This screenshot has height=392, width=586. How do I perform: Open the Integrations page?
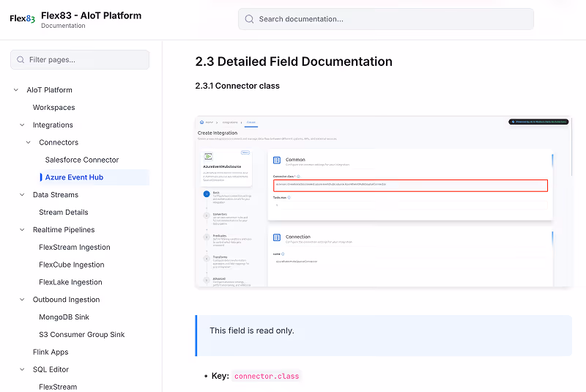(x=53, y=125)
